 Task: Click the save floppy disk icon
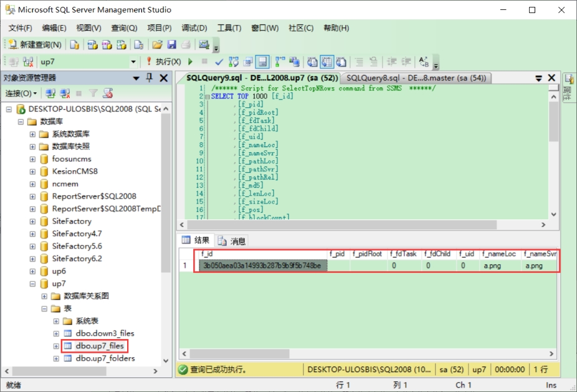coord(171,44)
